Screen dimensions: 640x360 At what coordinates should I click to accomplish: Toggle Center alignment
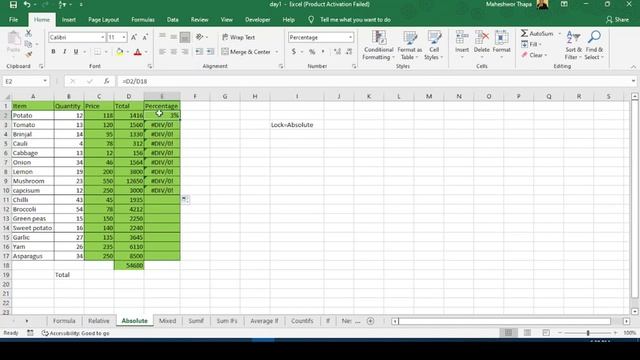point(173,52)
